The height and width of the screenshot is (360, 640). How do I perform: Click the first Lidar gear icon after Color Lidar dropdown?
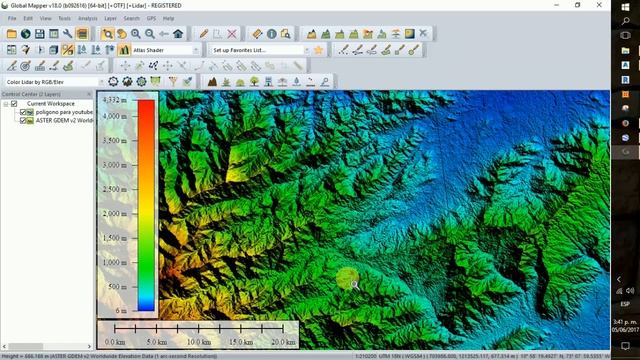point(113,82)
